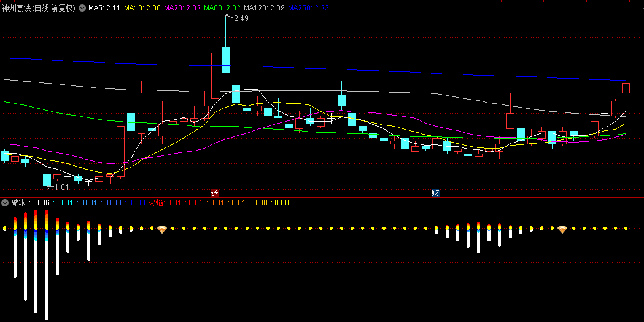The height and width of the screenshot is (322, 644).
Task: Click the 2.49 highest price label
Action: point(241,18)
